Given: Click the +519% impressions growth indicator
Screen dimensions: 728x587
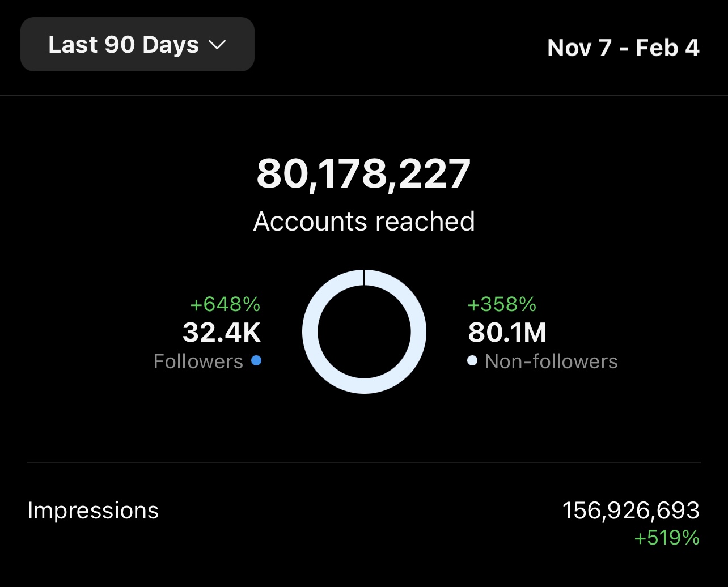Looking at the screenshot, I should pyautogui.click(x=667, y=538).
